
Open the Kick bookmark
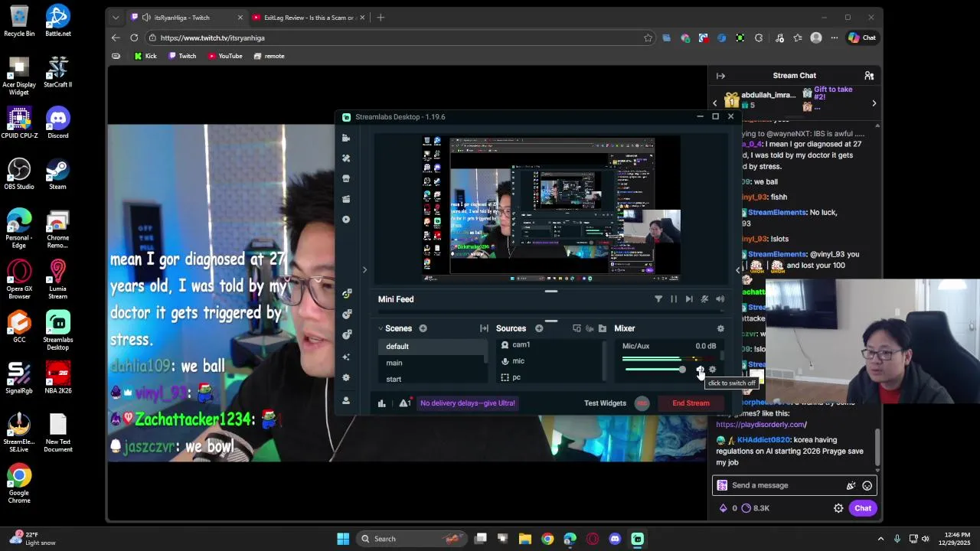point(145,56)
